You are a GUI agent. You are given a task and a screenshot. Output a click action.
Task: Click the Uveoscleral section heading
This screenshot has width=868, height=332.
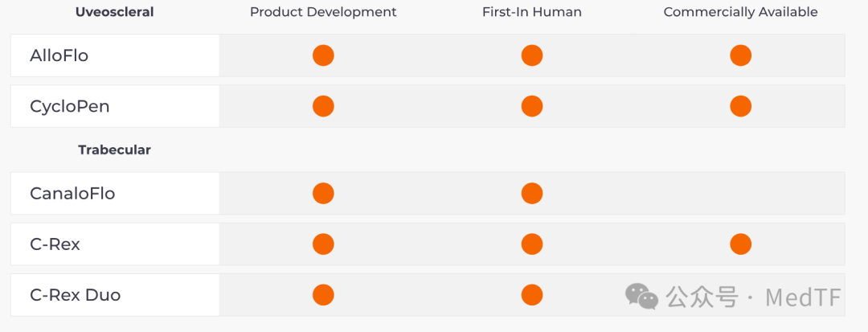(115, 12)
